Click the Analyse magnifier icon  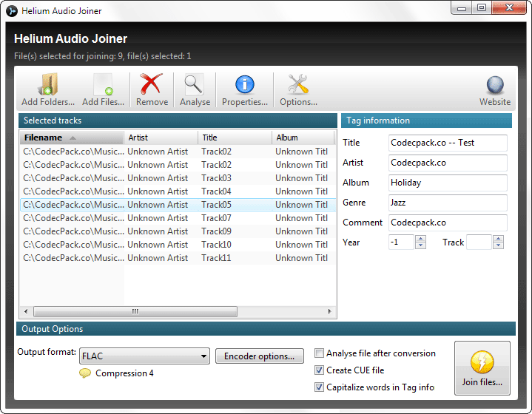[195, 84]
